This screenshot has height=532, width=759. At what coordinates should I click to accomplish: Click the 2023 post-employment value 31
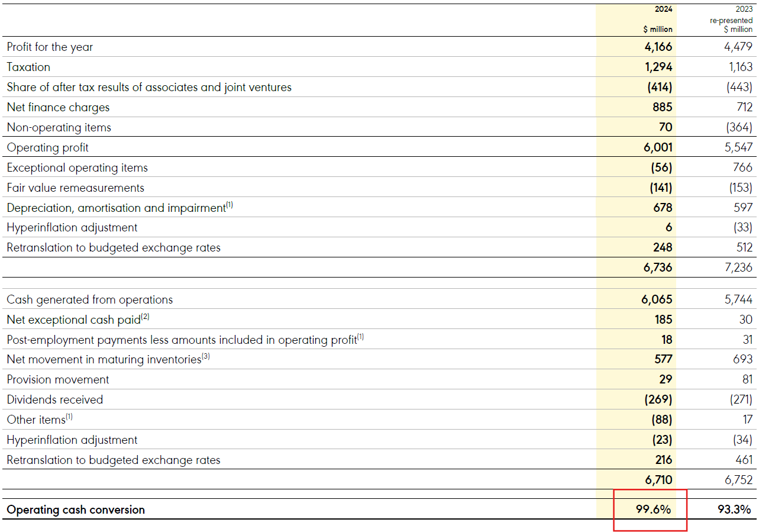click(747, 340)
